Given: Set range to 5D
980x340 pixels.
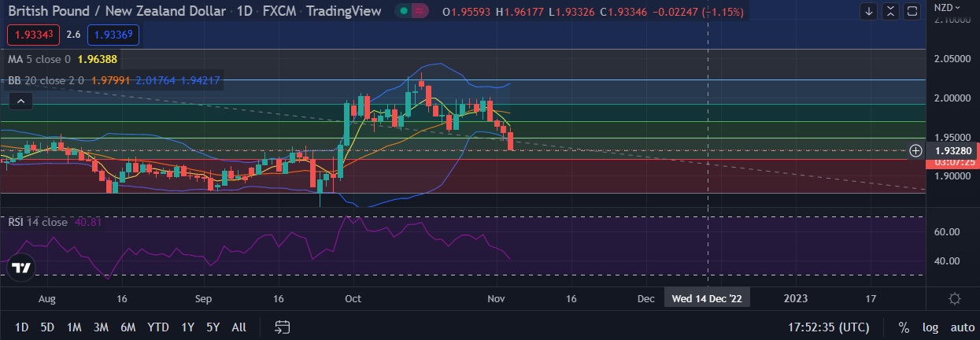Looking at the screenshot, I should (47, 327).
